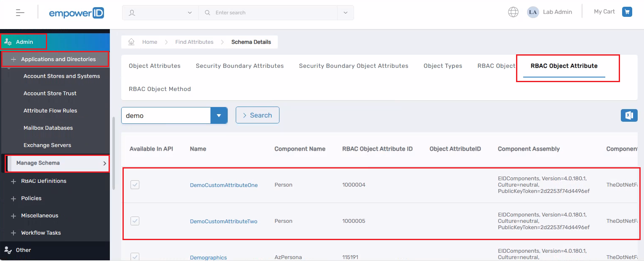Screen dimensions: 644x262
Task: Switch to Security Boundary Attributes tab
Action: pyautogui.click(x=240, y=66)
